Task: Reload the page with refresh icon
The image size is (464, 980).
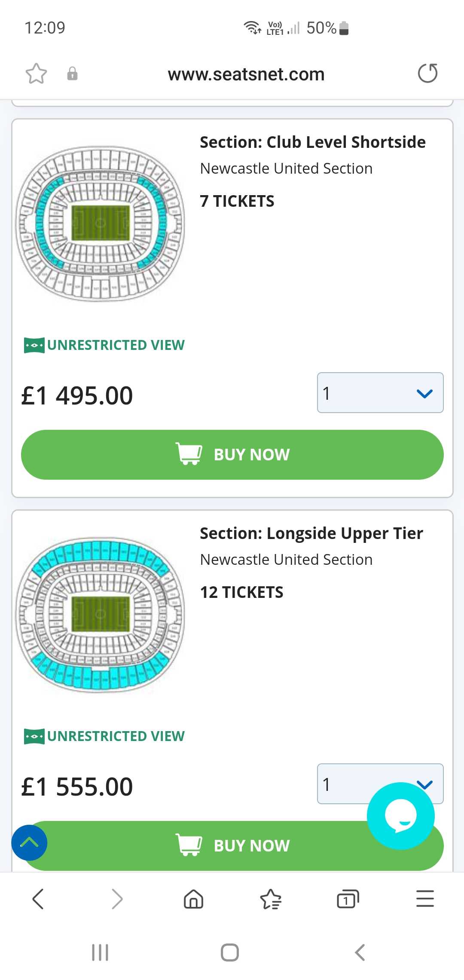Action: [427, 73]
